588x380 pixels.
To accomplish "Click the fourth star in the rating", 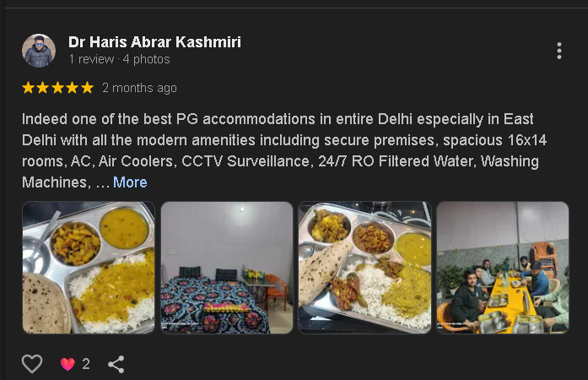I will tap(72, 88).
